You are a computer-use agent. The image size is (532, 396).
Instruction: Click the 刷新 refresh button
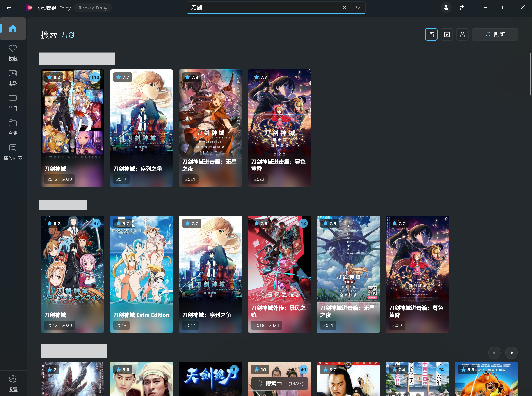tap(495, 34)
